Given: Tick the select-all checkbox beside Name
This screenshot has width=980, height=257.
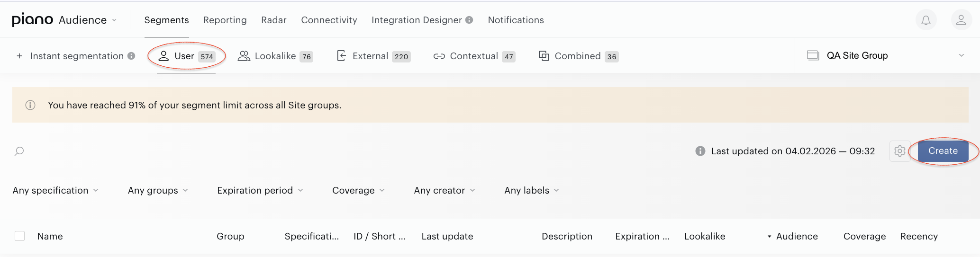Looking at the screenshot, I should pos(20,236).
